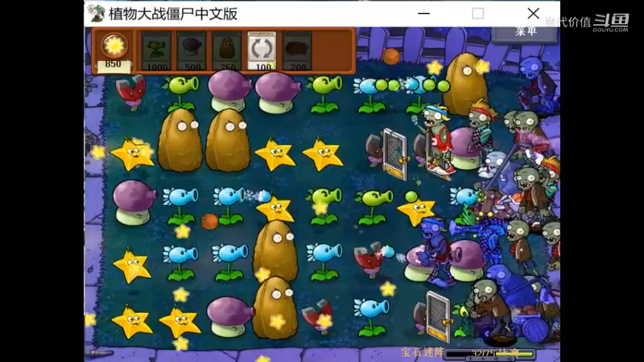Select the Snow Pea in the bottom row
The height and width of the screenshot is (362, 644).
372,317
